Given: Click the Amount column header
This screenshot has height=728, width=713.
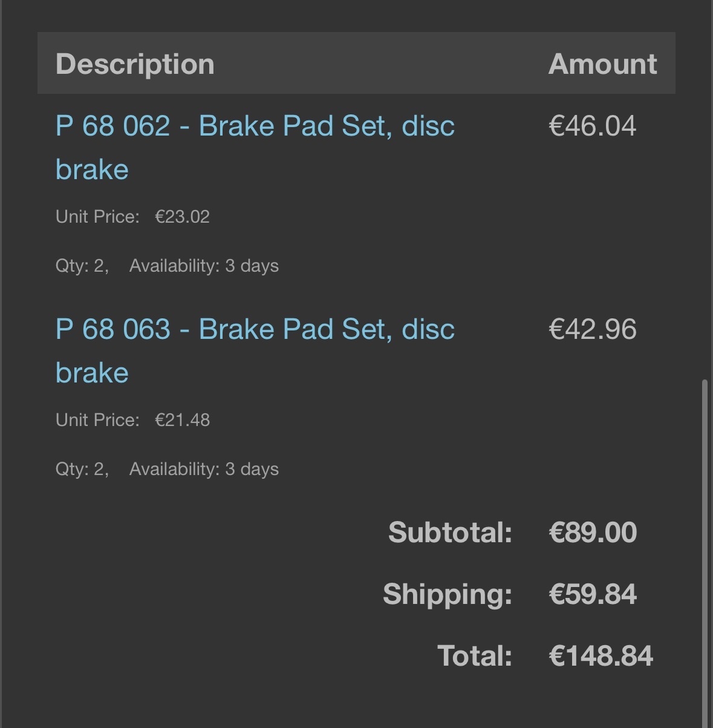Looking at the screenshot, I should point(602,64).
